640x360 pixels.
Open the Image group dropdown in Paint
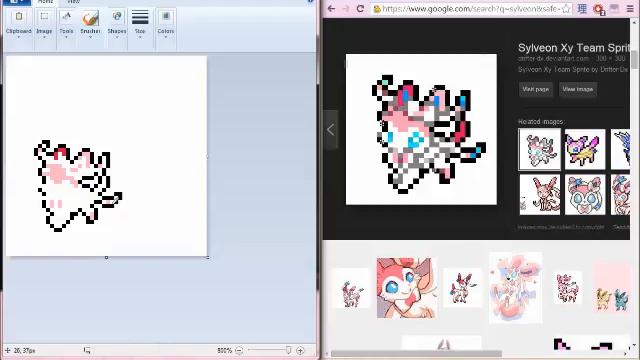pos(44,24)
